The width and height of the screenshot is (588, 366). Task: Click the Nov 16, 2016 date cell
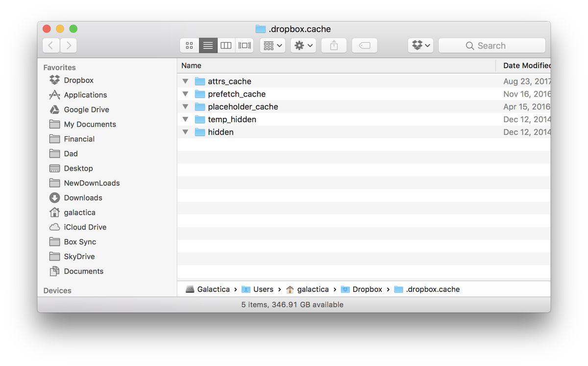527,94
